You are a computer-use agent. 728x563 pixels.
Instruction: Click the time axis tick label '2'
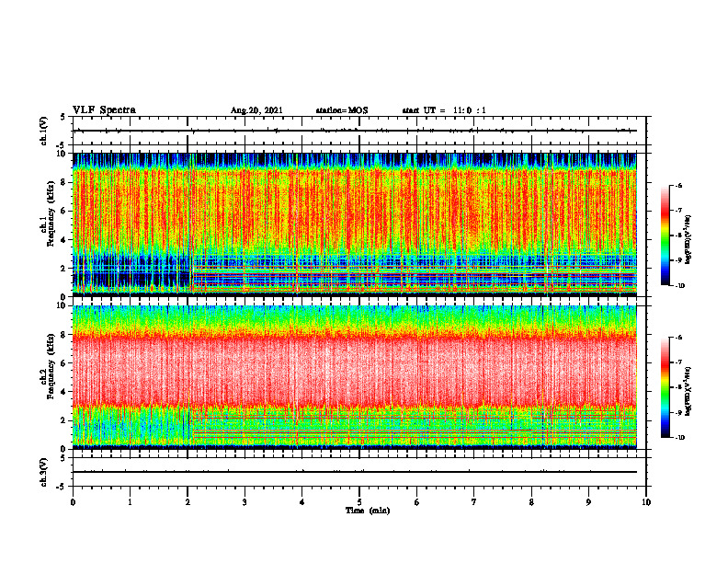[x=188, y=502]
